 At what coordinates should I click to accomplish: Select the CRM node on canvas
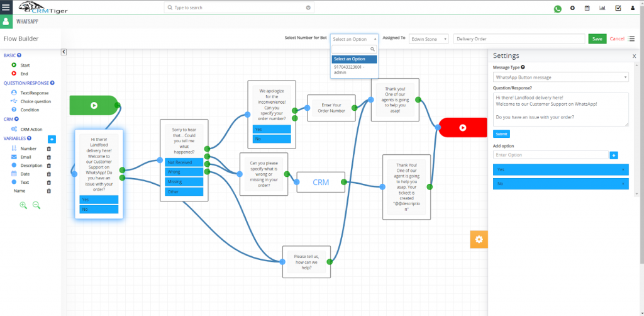321,182
